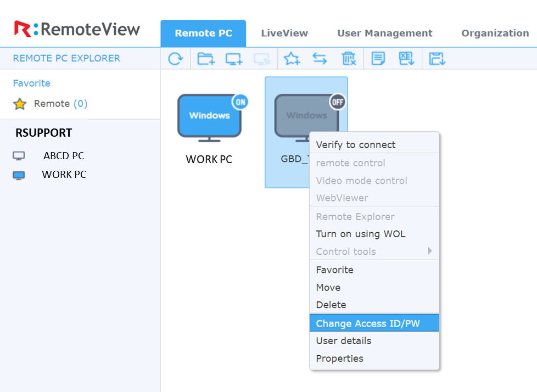
Task: Select ABCD PC in the sidebar tree
Action: coord(64,156)
